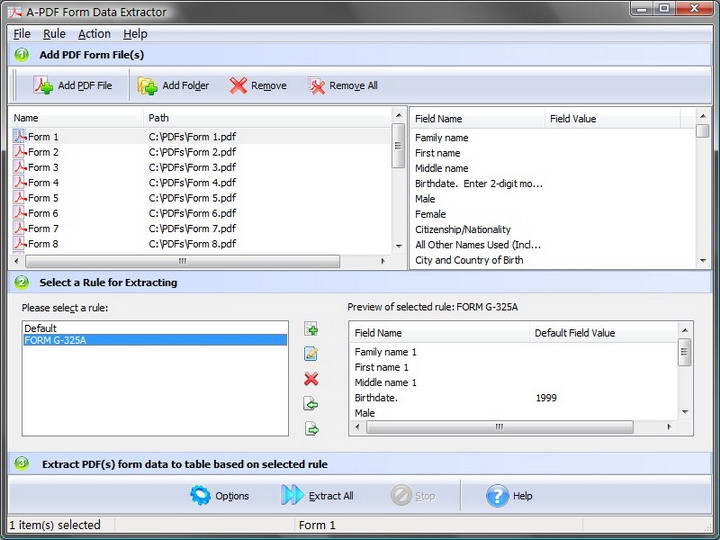The width and height of the screenshot is (720, 540).
Task: Click the step 3 green number icon
Action: point(21,463)
